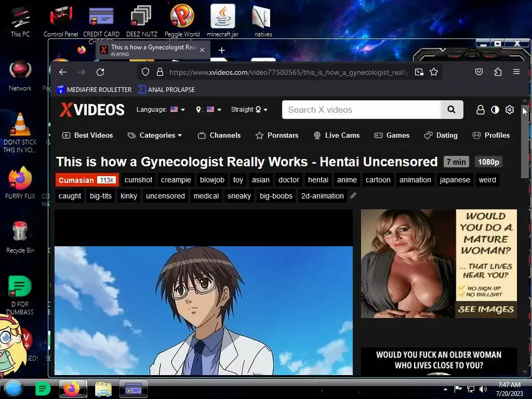Go to the Channels section
The image size is (532, 399).
coord(219,136)
